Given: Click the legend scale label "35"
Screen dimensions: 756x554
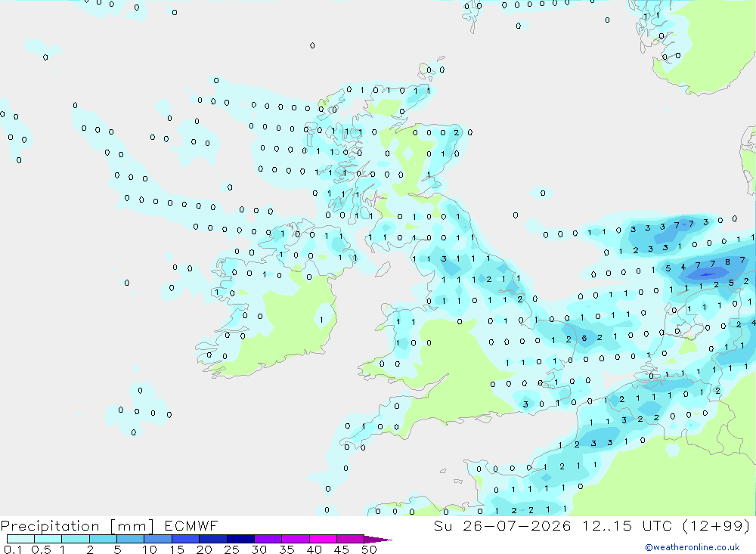Looking at the screenshot, I should [287, 549].
